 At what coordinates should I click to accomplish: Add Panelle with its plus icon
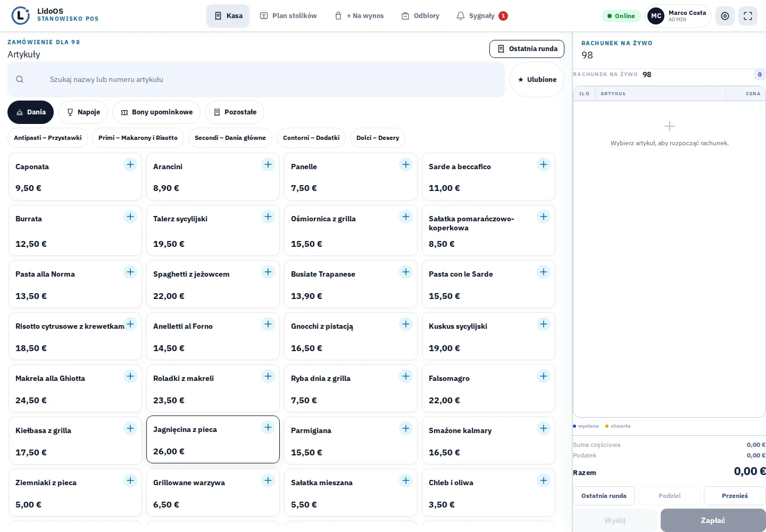tap(406, 164)
